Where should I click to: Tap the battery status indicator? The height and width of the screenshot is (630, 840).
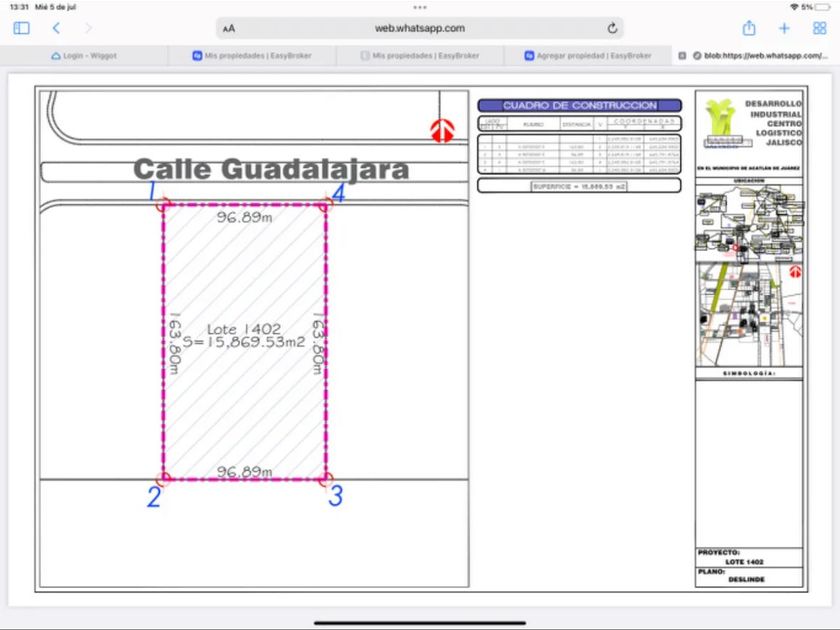(x=822, y=7)
